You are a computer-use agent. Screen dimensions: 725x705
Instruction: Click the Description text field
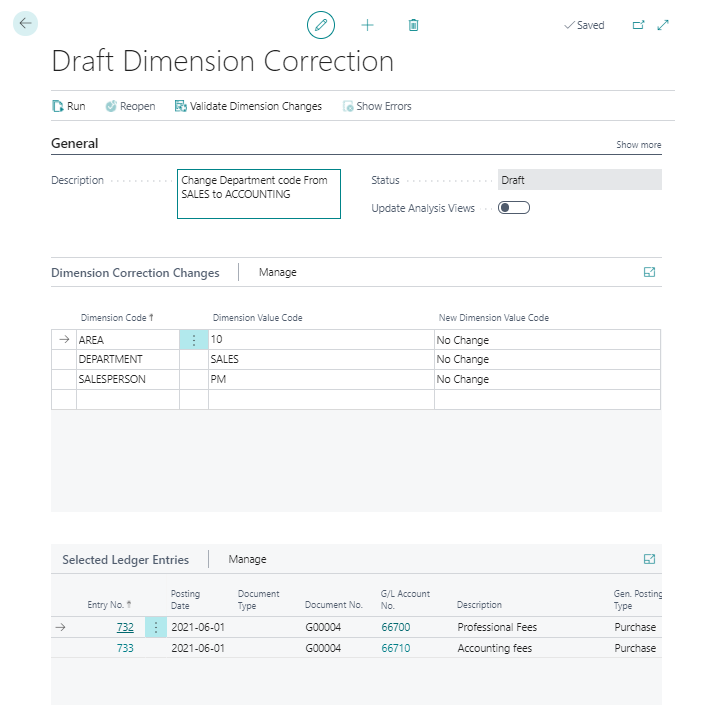258,194
